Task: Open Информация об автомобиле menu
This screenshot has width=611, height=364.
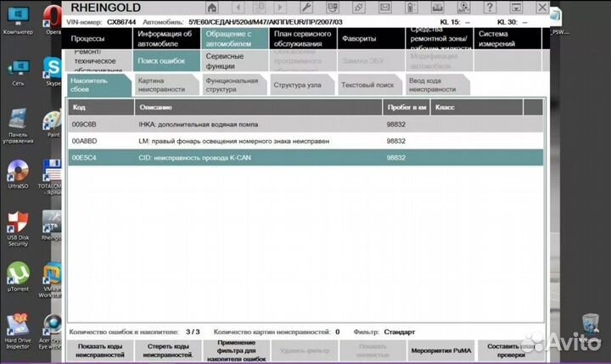Action: click(166, 38)
